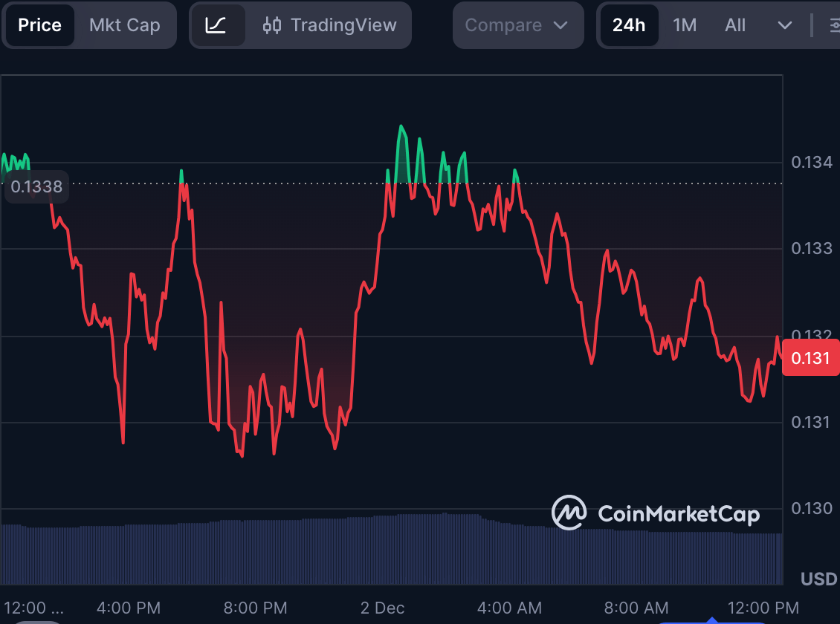Click the chart options icon on far right
The image size is (840, 624).
click(x=834, y=25)
